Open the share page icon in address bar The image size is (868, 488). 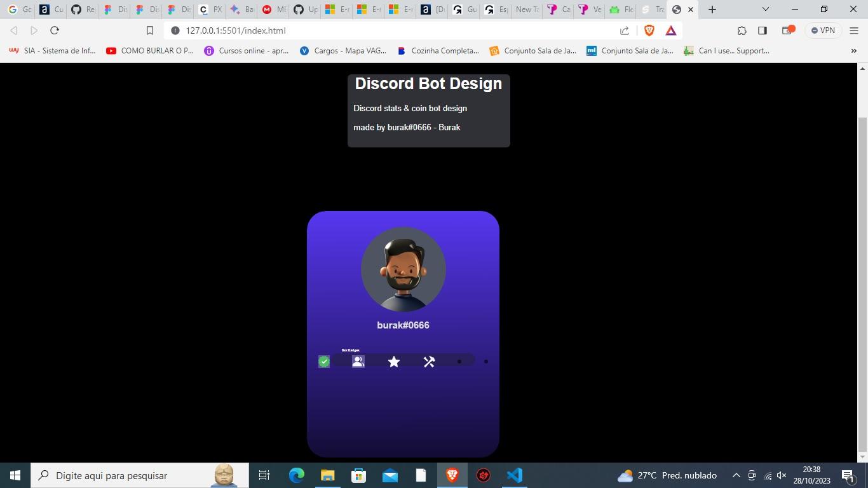click(625, 30)
